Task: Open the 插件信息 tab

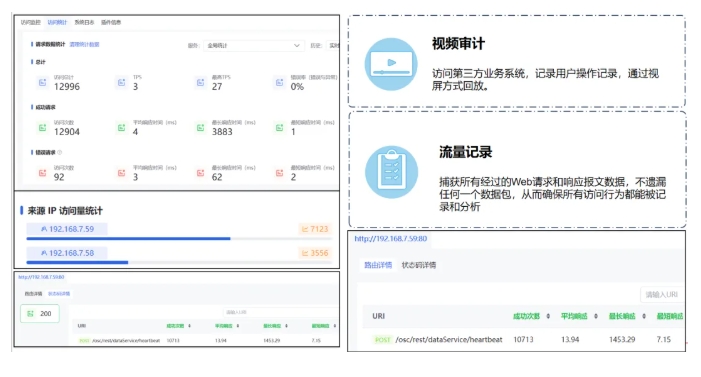Action: (111, 22)
